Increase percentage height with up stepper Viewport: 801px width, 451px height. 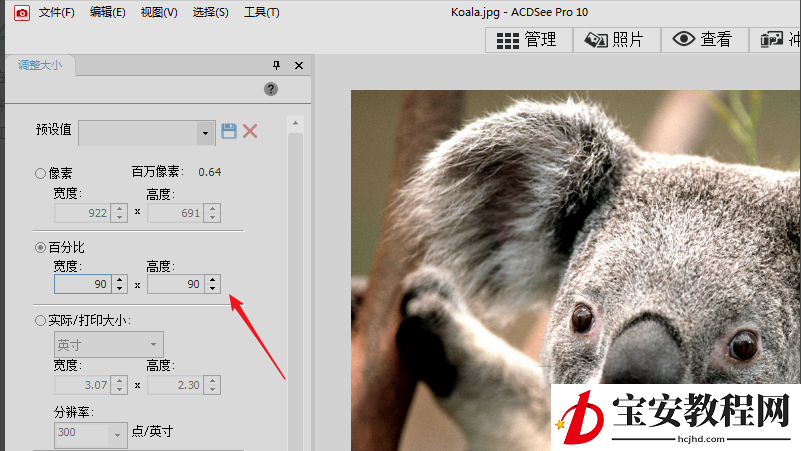[213, 279]
